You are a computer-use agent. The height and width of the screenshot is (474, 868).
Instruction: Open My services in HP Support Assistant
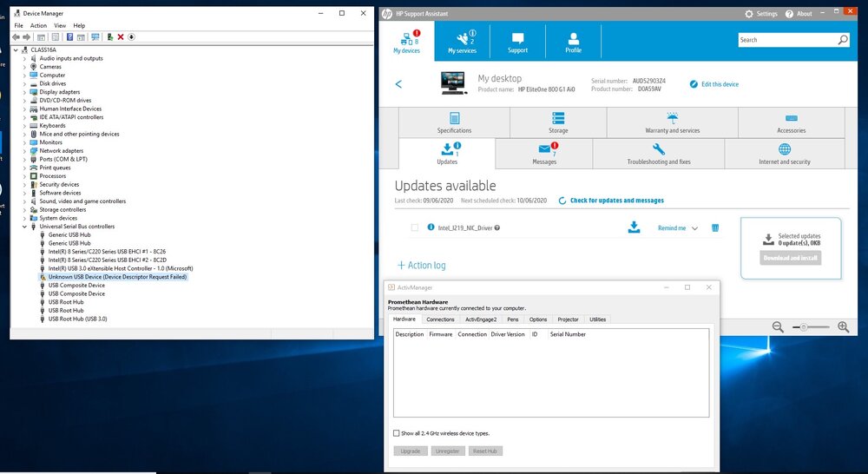click(x=463, y=42)
